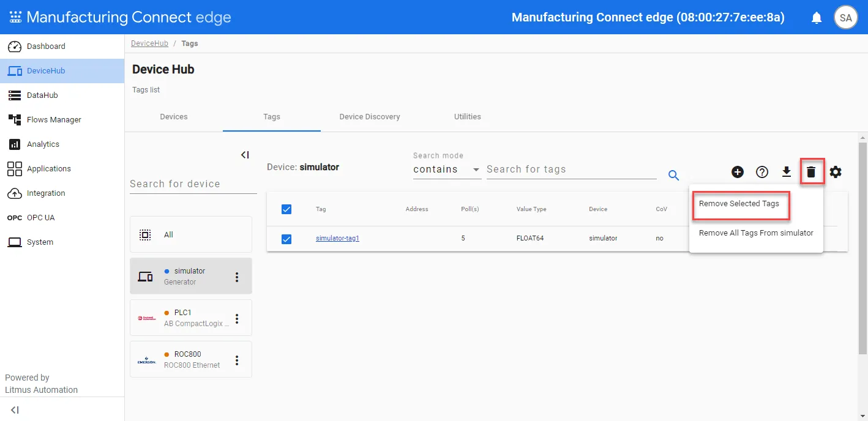Open the simulator device three-dot menu
The width and height of the screenshot is (868, 421).
coord(237,277)
